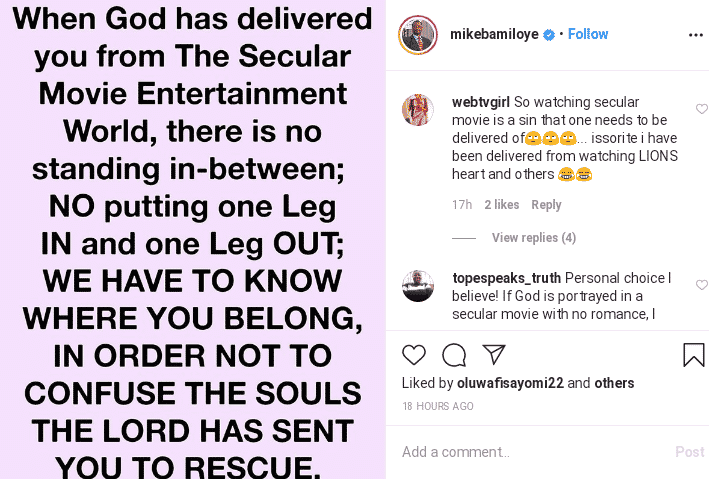The height and width of the screenshot is (479, 709).
Task: Click the verified badge beside mikebamiloye
Action: pos(548,34)
